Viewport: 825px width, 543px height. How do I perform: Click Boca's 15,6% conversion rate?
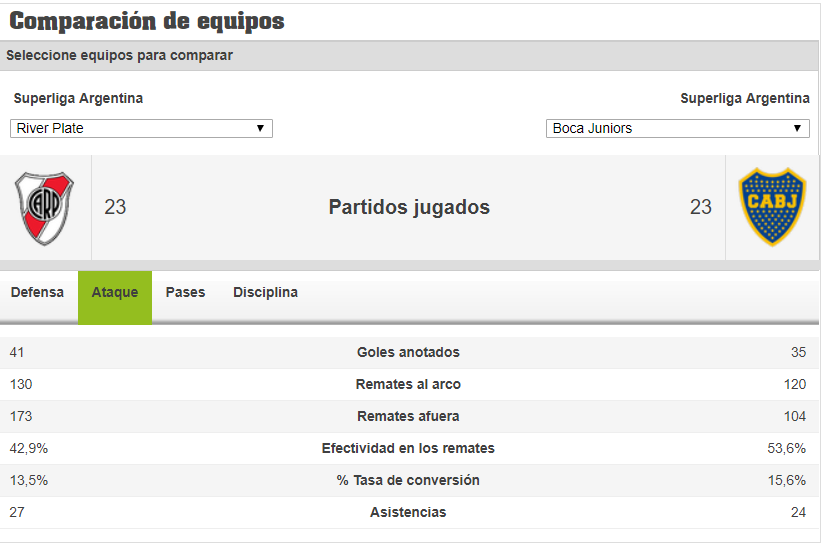point(787,481)
